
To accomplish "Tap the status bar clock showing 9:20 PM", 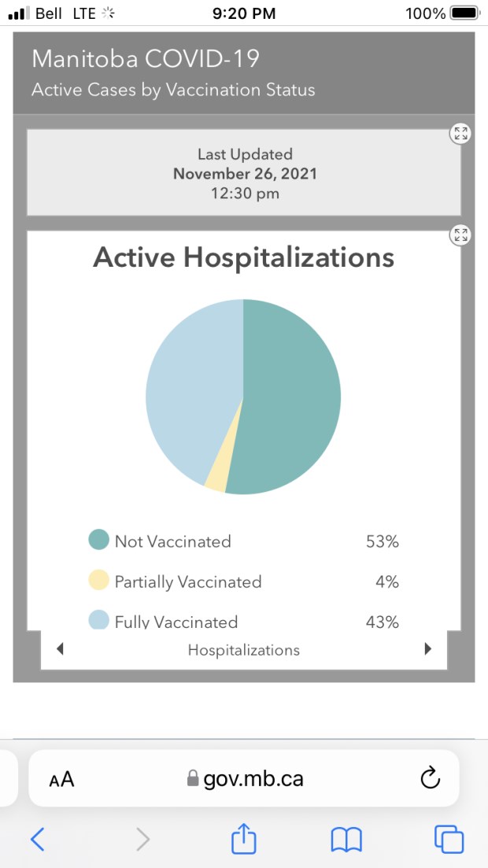I will tap(244, 13).
